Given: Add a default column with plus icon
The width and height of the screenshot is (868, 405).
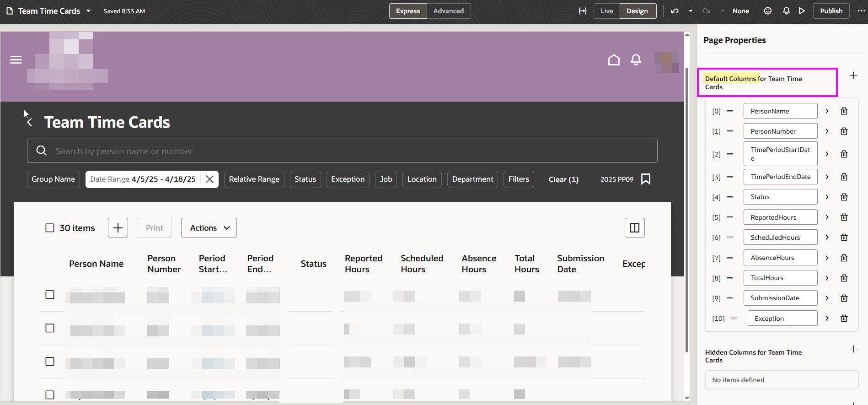Looking at the screenshot, I should pyautogui.click(x=853, y=76).
